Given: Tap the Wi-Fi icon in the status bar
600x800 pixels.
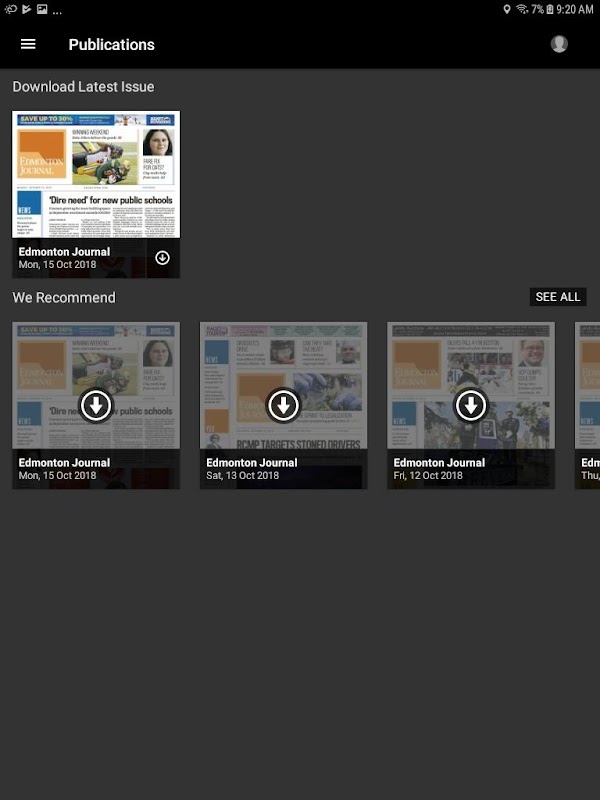Looking at the screenshot, I should coord(521,9).
